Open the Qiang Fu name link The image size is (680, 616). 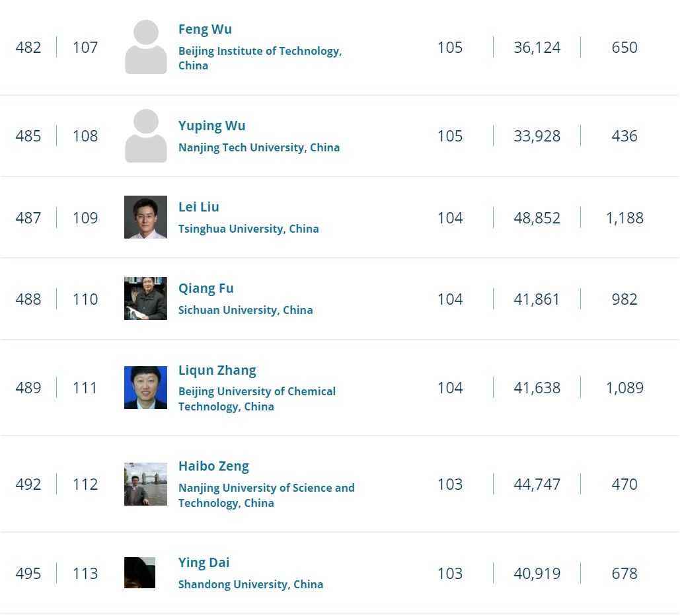(206, 289)
